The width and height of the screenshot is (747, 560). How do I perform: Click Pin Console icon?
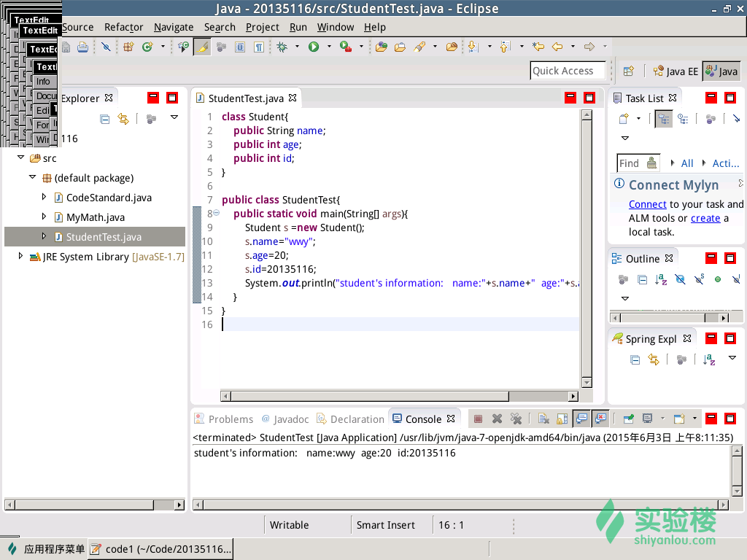coord(628,419)
